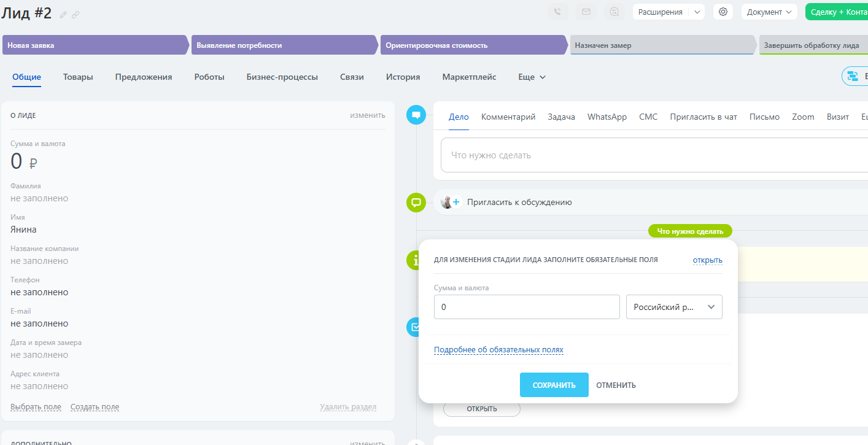
Task: Click the 0 ₽ amount value
Action: (25, 161)
